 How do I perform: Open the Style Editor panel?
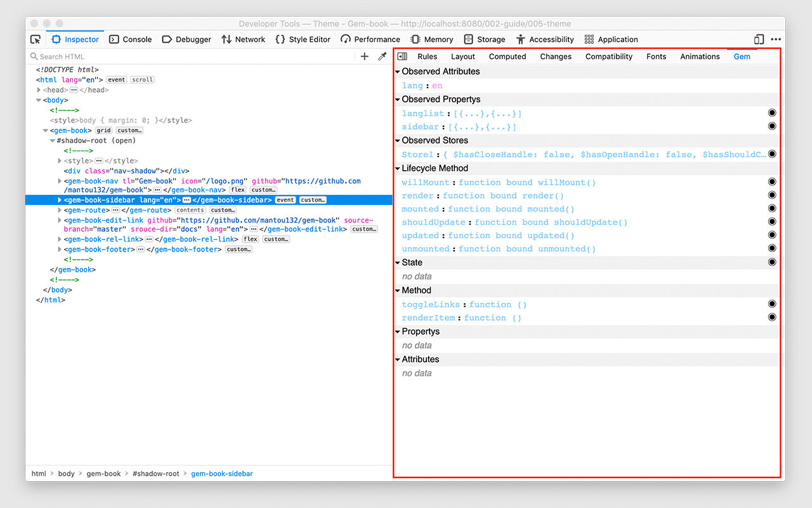pyautogui.click(x=303, y=39)
